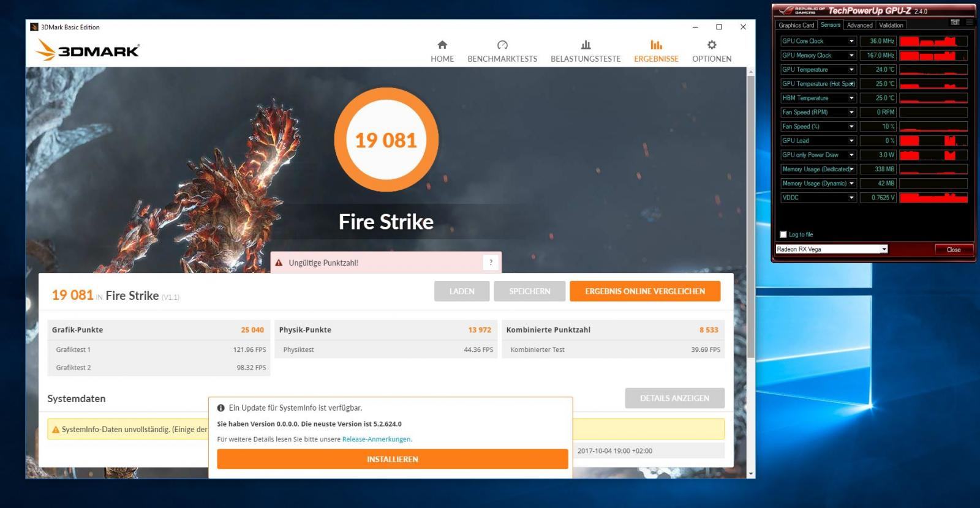Screen dimensions: 980x508
Task: Click the scrollbar up arrow in 3DMark
Action: [751, 71]
